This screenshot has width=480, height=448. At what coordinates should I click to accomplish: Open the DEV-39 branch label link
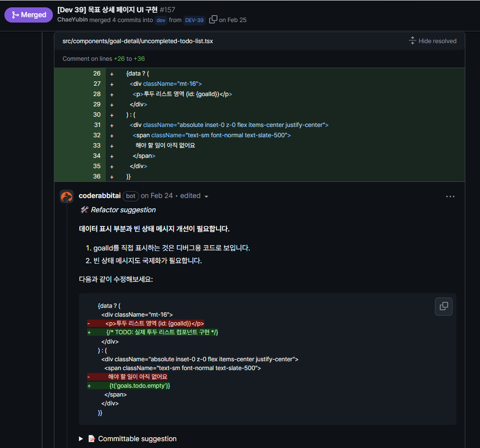[x=194, y=20]
